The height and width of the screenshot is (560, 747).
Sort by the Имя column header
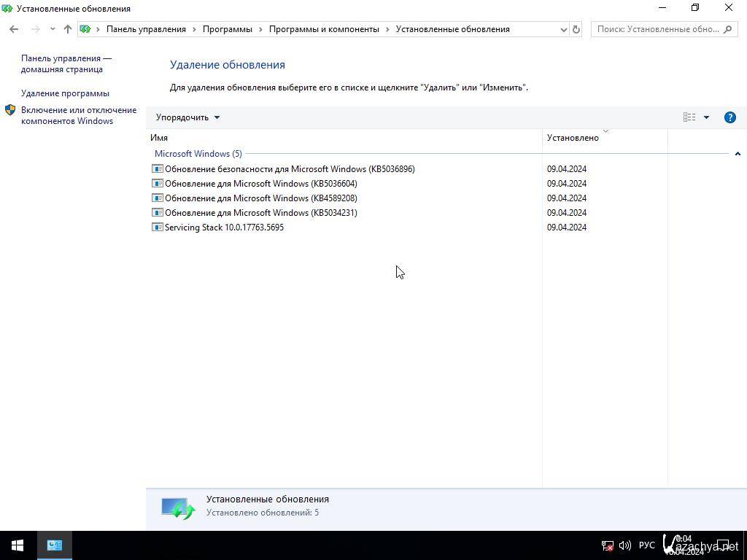[159, 137]
